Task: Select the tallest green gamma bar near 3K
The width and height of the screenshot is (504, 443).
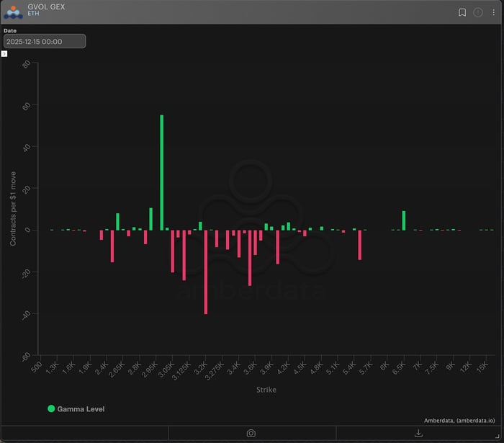Action: pyautogui.click(x=162, y=173)
